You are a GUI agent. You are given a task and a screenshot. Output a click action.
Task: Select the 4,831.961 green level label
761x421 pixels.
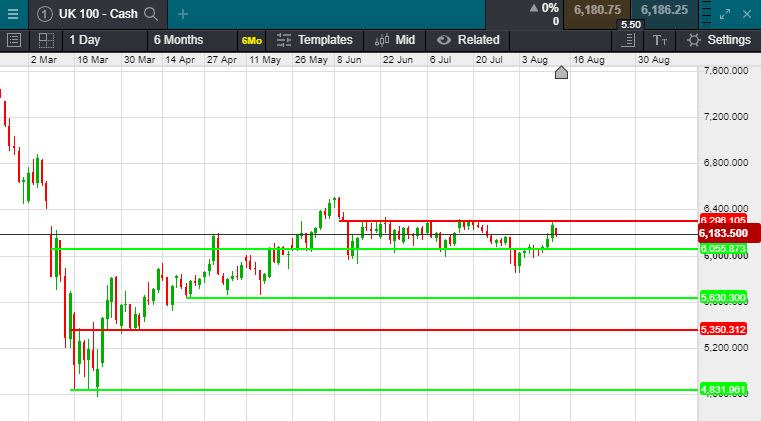coord(723,389)
